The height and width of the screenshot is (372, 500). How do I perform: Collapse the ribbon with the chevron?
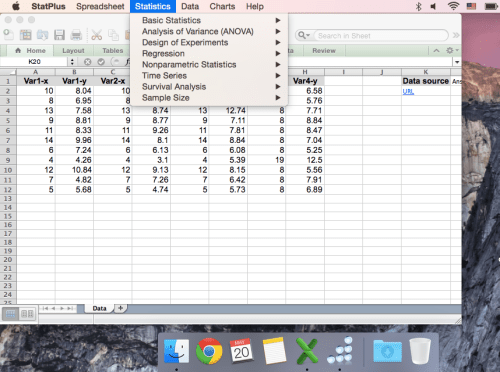(x=436, y=50)
